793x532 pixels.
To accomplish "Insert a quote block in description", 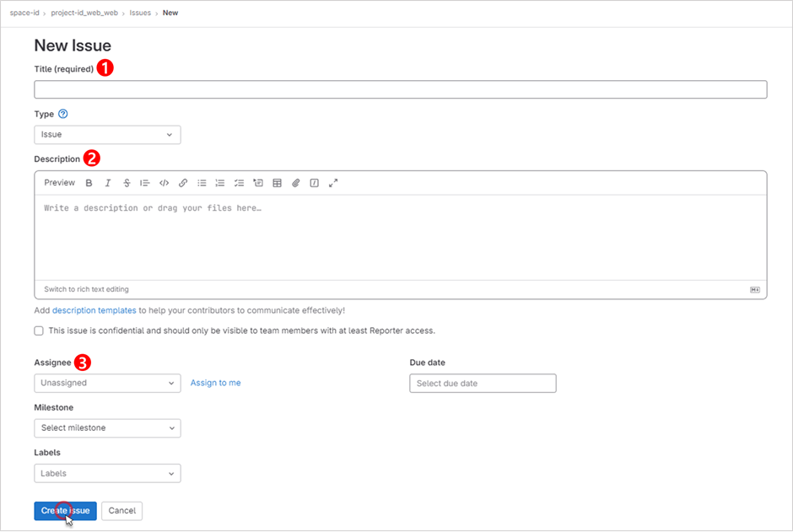I will click(x=145, y=183).
